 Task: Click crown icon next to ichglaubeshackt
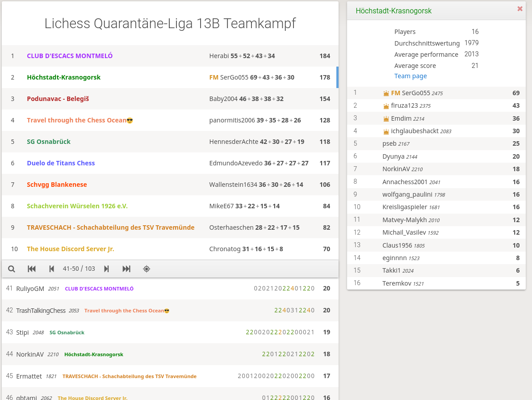386,131
